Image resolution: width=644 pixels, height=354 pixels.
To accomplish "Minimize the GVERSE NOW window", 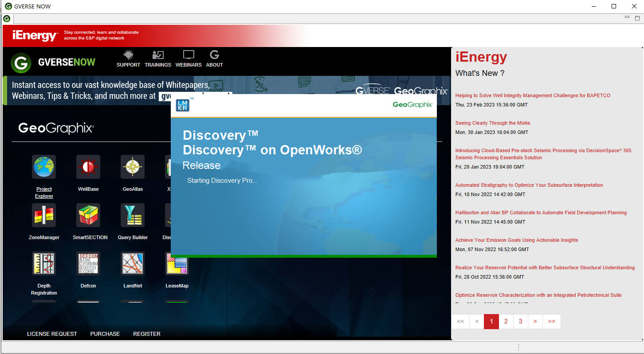I will (594, 6).
